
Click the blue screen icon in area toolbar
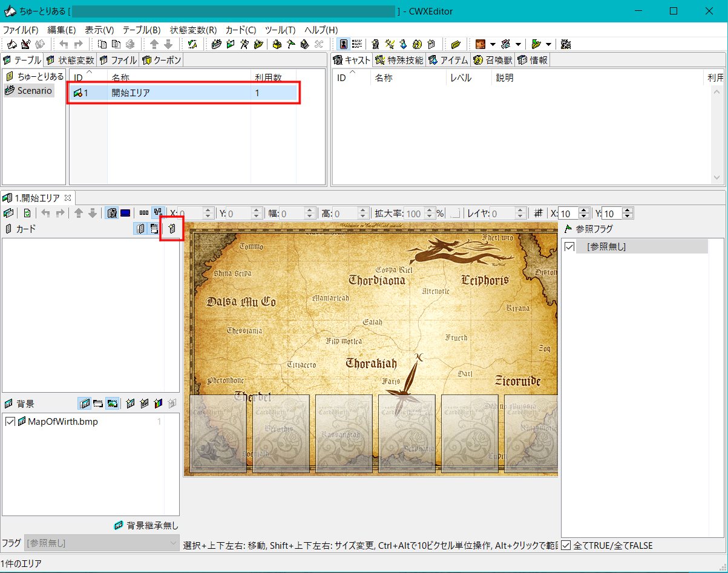click(125, 213)
